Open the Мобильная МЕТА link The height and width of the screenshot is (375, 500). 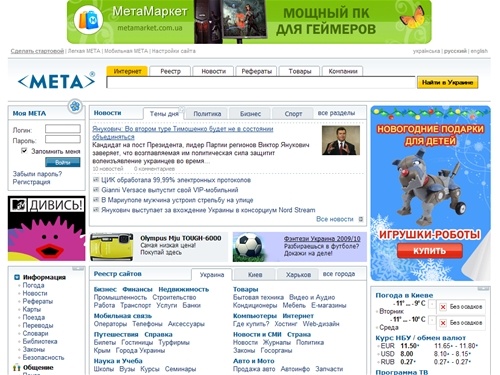tap(126, 51)
